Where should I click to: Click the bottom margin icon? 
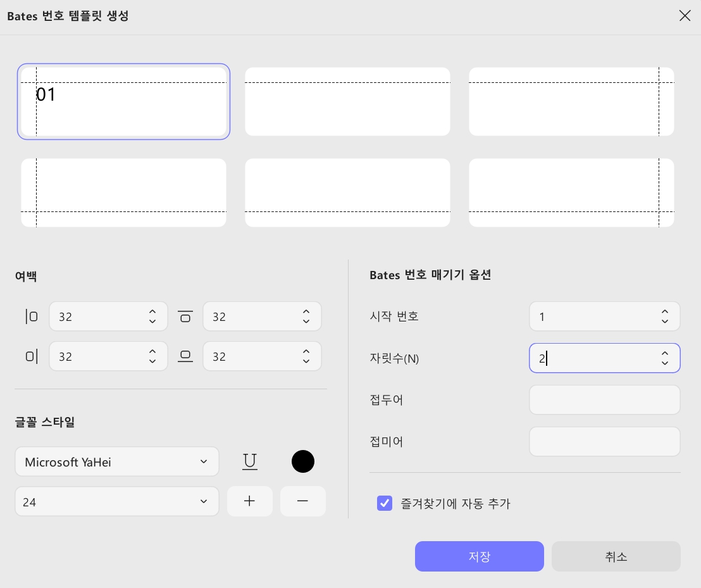pos(185,356)
